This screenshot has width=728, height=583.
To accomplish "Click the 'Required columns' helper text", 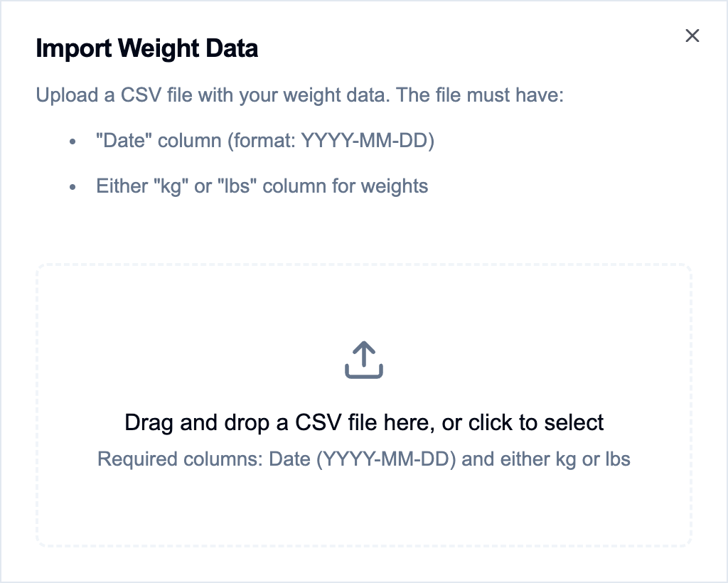I will tap(364, 459).
